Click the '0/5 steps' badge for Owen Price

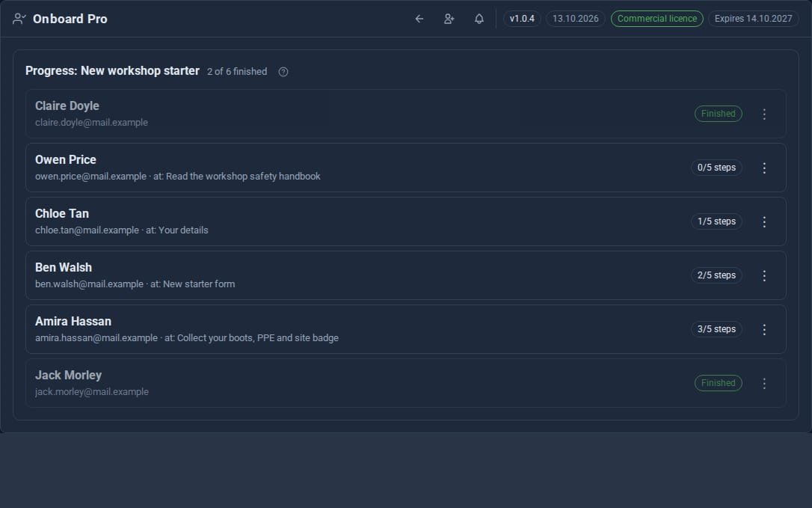pos(717,168)
